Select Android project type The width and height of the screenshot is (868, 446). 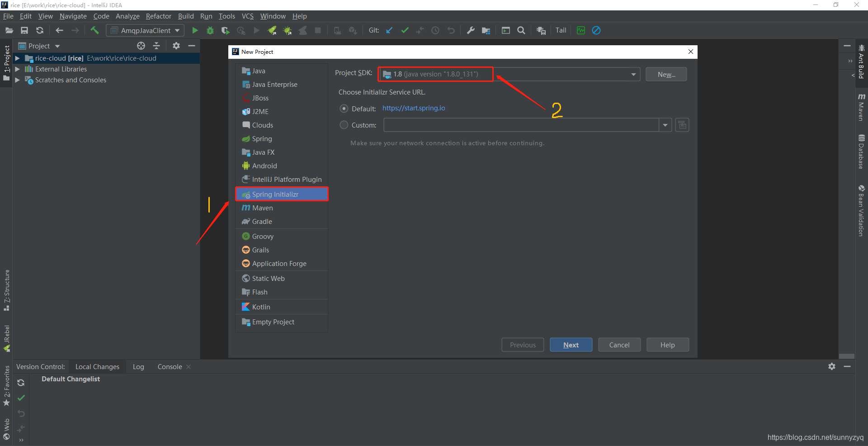coord(282,166)
